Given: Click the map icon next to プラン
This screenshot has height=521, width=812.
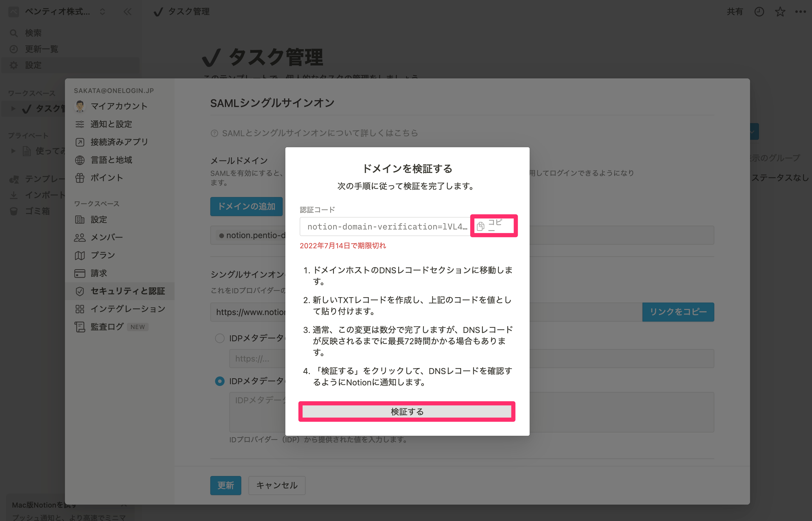Looking at the screenshot, I should [x=80, y=255].
